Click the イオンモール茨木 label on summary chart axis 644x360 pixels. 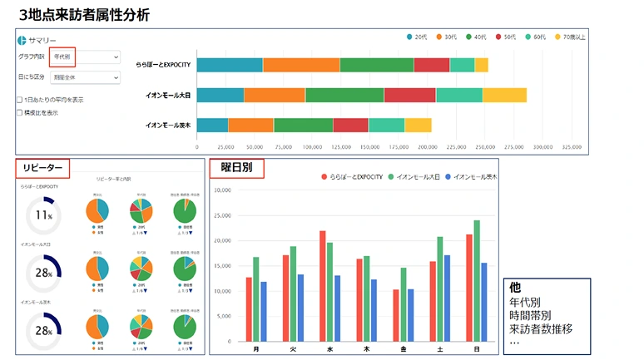click(x=168, y=126)
